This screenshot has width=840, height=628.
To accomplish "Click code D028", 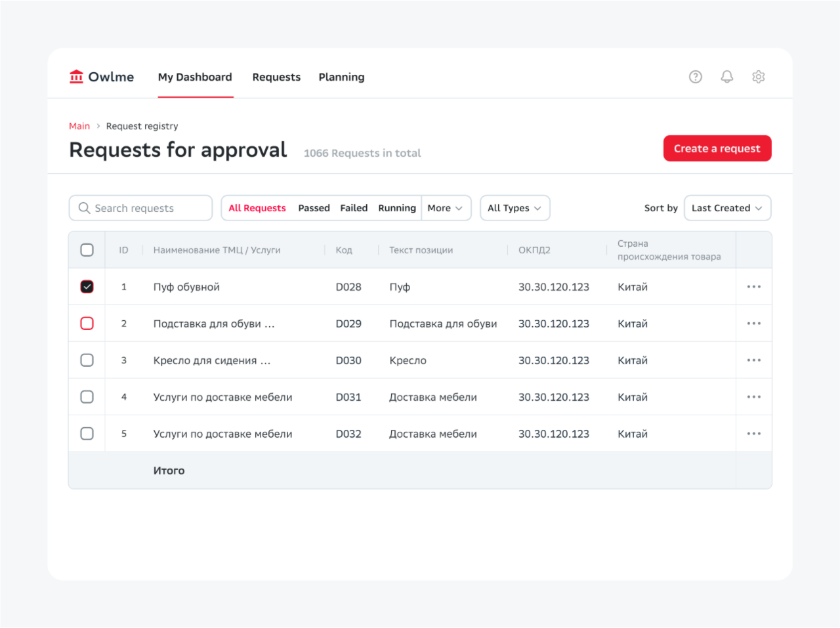I will click(x=348, y=287).
